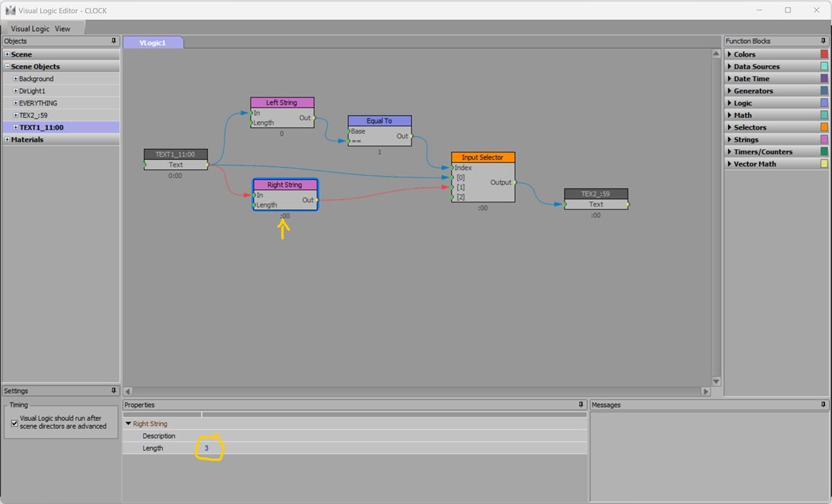Image resolution: width=832 pixels, height=504 pixels.
Task: Expand the EVERYTHING object
Action: 15,103
